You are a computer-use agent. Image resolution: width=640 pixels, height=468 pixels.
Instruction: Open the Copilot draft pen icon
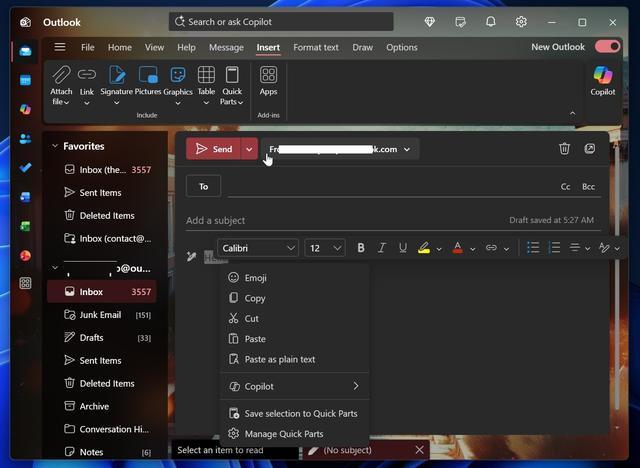[x=191, y=256]
